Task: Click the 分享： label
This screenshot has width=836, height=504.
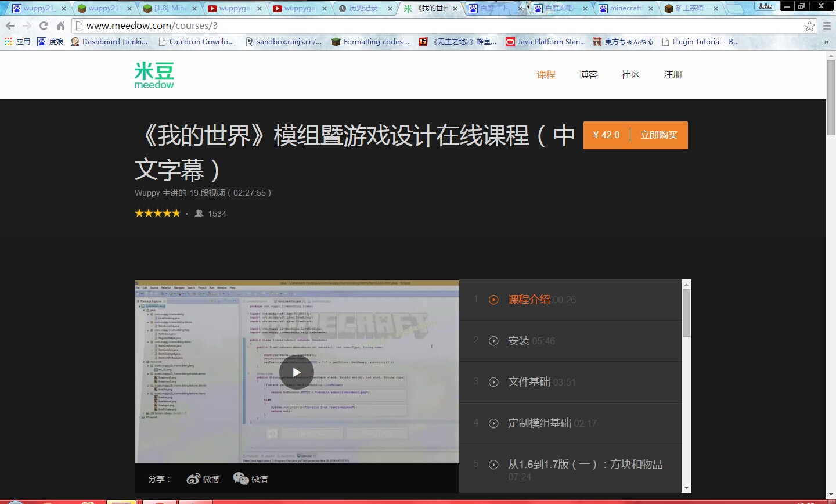Action: (x=160, y=479)
